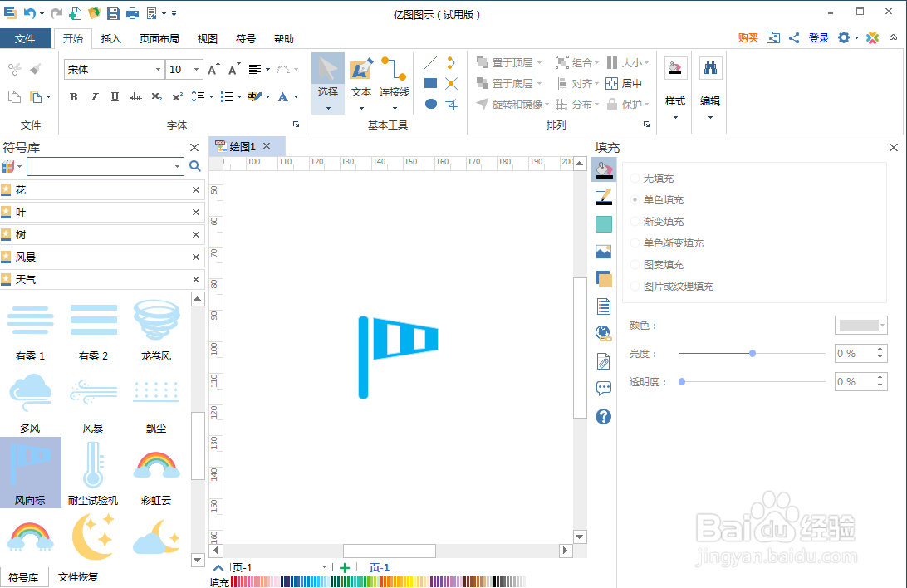This screenshot has width=907, height=588.
Task: Increase the 亮度 percent stepper
Action: coord(880,349)
